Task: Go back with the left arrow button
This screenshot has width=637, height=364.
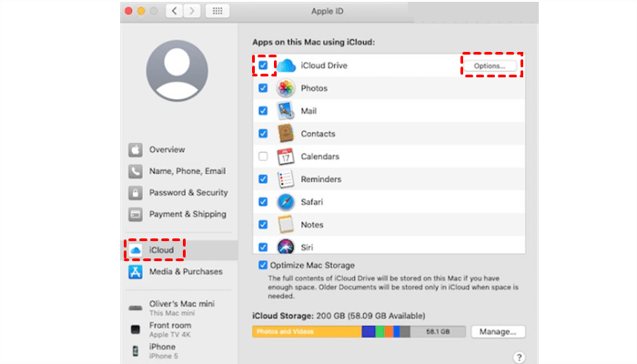Action: [x=175, y=11]
